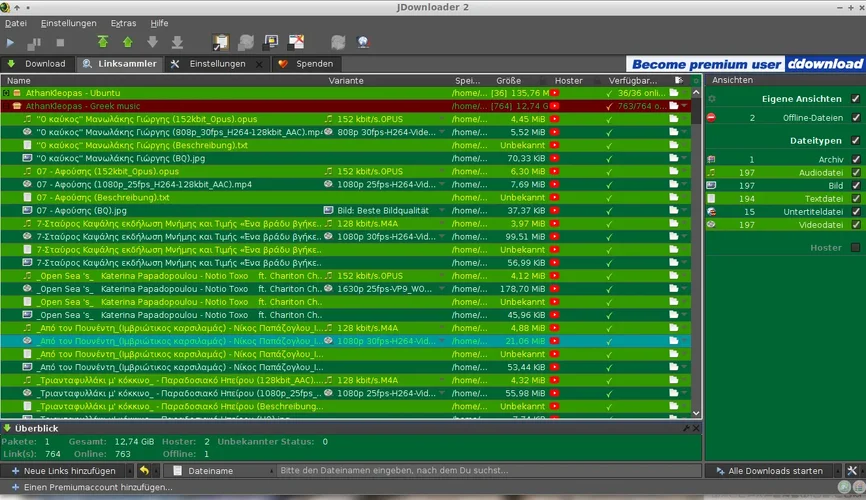Click the Stop Downloads square icon
The height and width of the screenshot is (500, 866).
pyautogui.click(x=60, y=43)
